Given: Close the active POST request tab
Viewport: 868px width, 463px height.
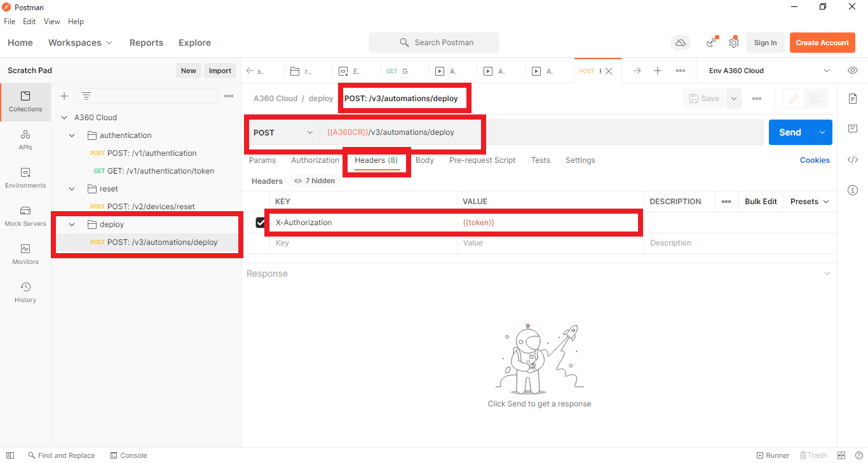Looking at the screenshot, I should pos(609,71).
